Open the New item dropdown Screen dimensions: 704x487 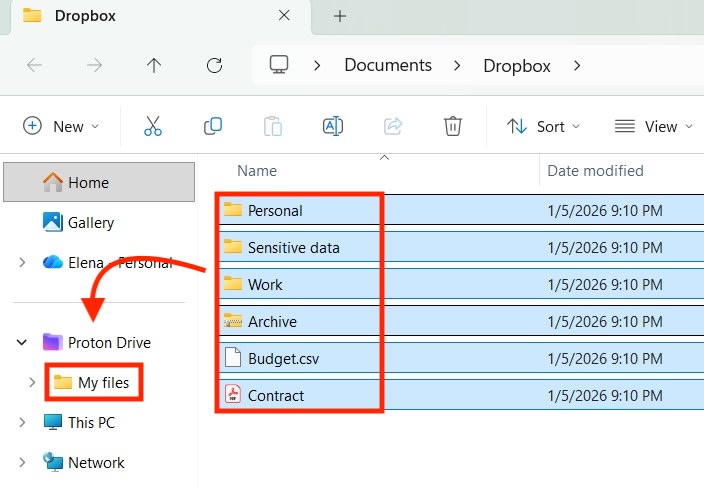coord(61,126)
